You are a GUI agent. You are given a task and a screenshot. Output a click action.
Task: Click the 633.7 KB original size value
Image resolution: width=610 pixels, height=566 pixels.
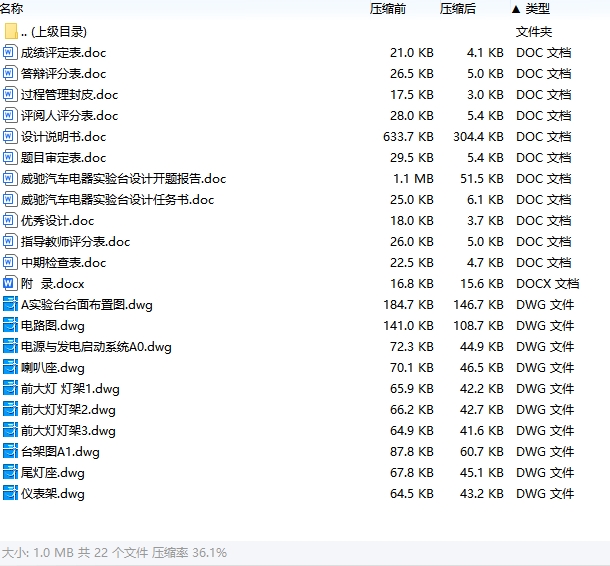[x=408, y=137]
